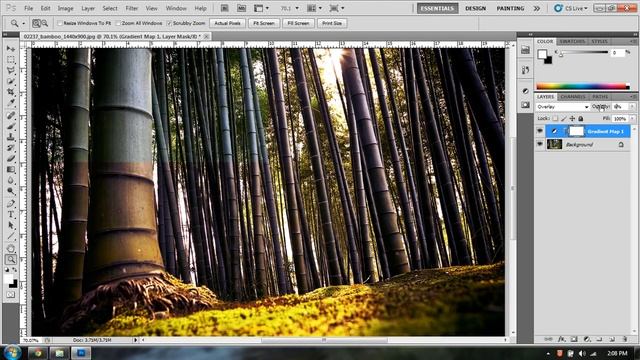
Task: Select the Eyedropper tool
Action: tap(11, 103)
